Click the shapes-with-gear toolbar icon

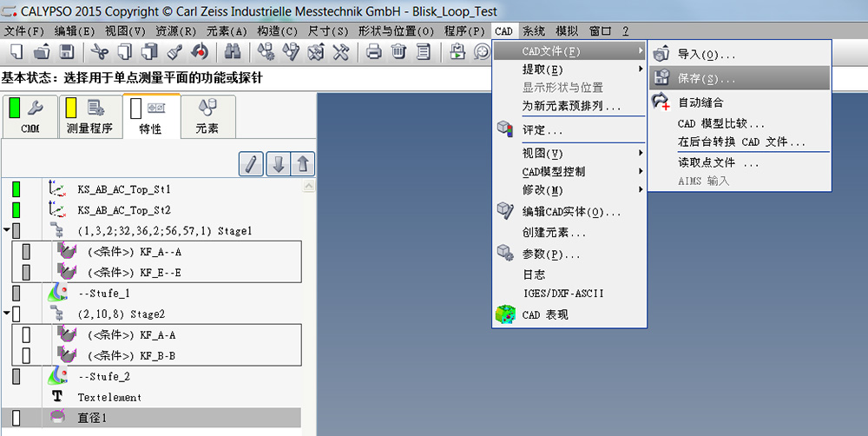tap(266, 52)
